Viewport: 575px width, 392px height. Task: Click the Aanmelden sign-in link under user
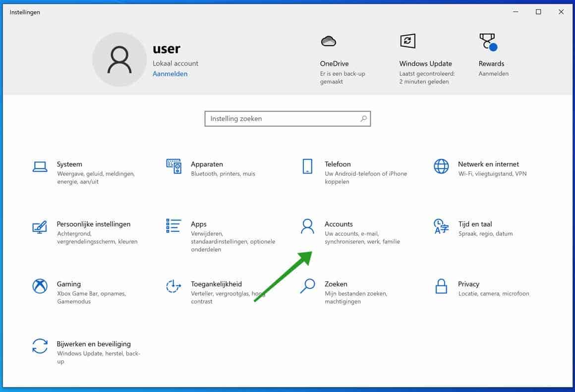(x=170, y=73)
